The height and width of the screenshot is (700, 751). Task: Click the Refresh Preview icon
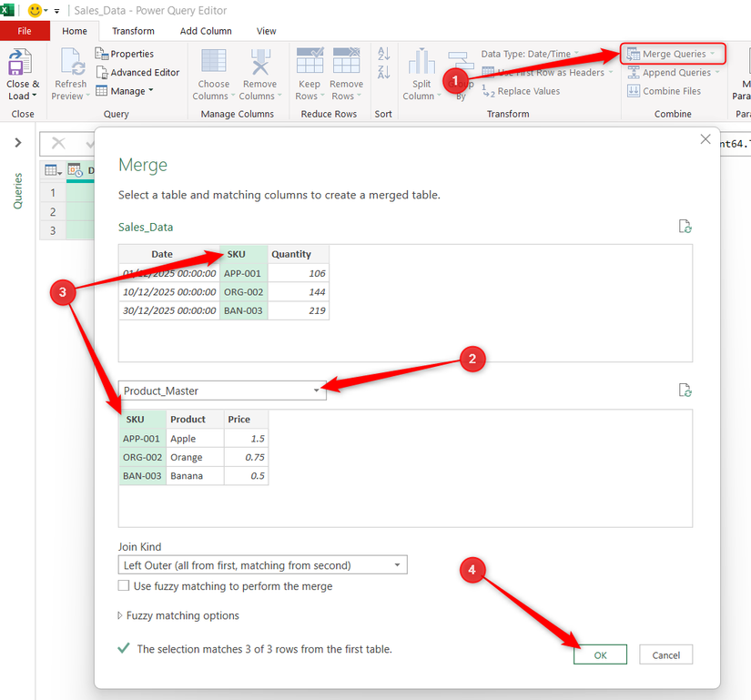(71, 64)
